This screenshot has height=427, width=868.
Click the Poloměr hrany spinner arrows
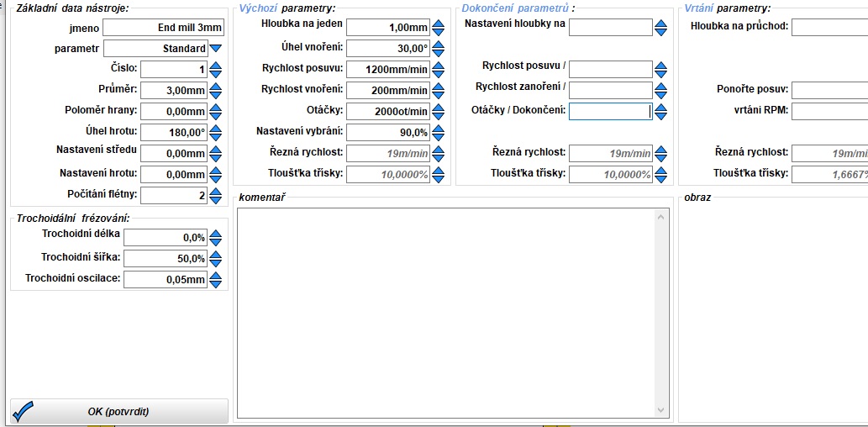click(216, 111)
